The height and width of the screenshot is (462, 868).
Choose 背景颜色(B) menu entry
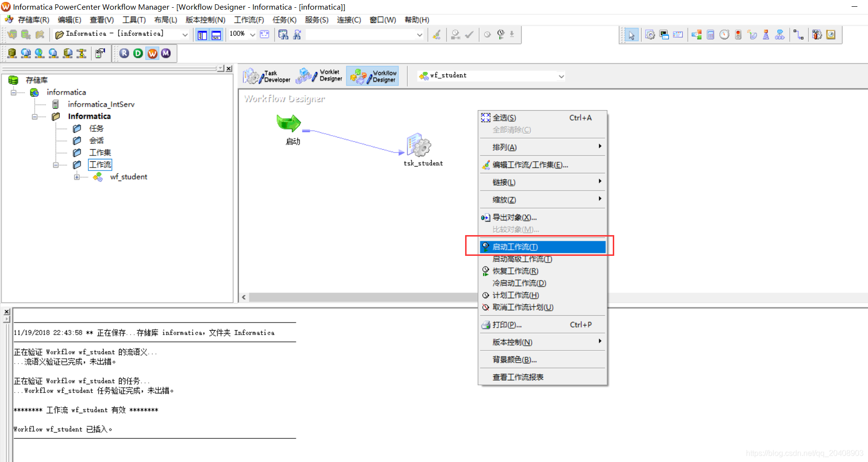pyautogui.click(x=543, y=360)
